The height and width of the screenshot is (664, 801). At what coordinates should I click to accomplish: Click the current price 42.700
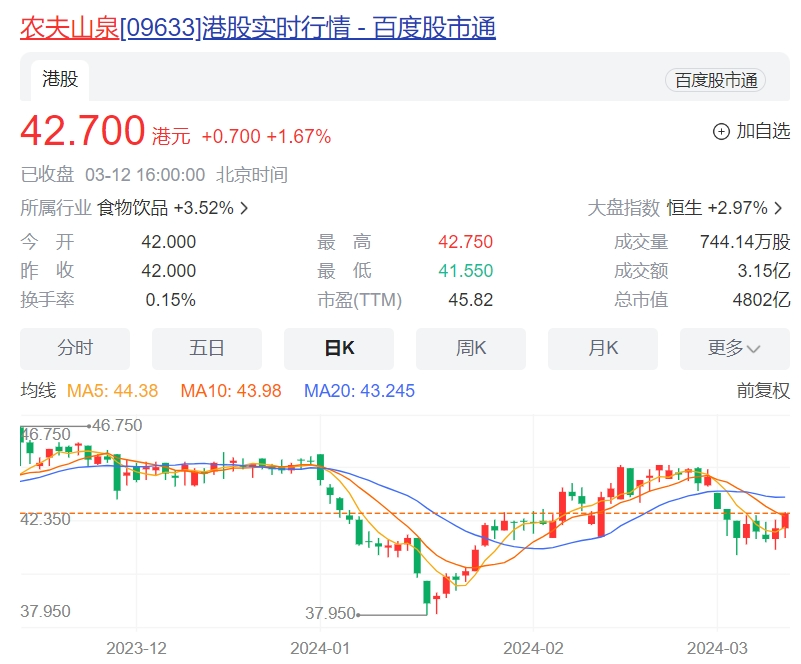coord(83,131)
